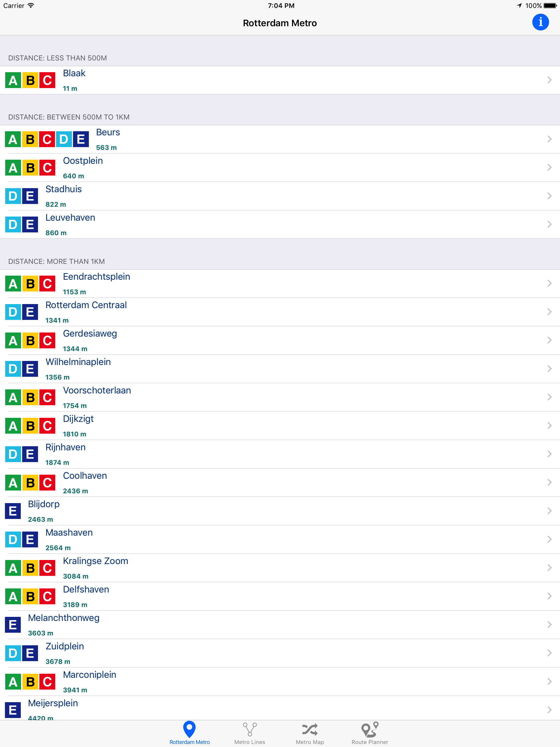Open Coolhaven station details

click(x=280, y=482)
